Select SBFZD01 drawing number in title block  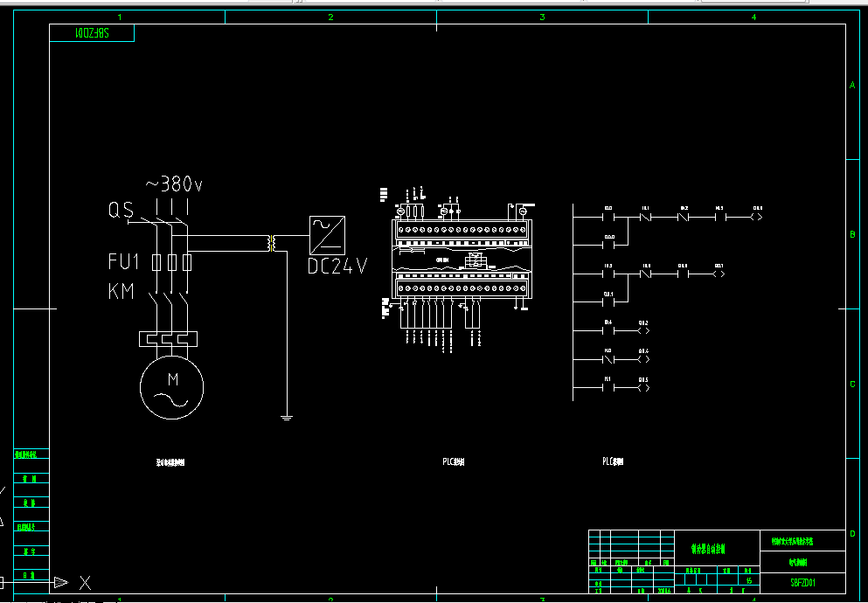point(802,583)
